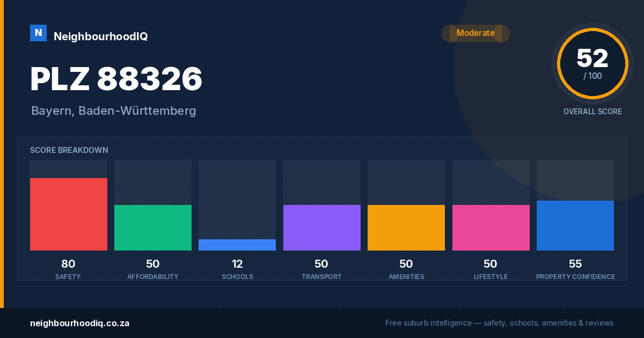
Task: Open the NeighbourhoodIQ brand name
Action: point(100,36)
